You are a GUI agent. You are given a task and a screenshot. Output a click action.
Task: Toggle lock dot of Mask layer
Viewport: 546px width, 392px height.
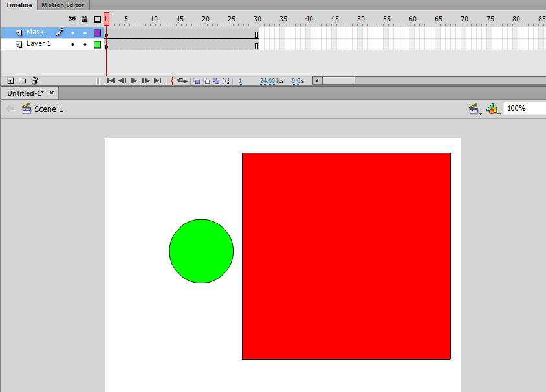(x=85, y=32)
